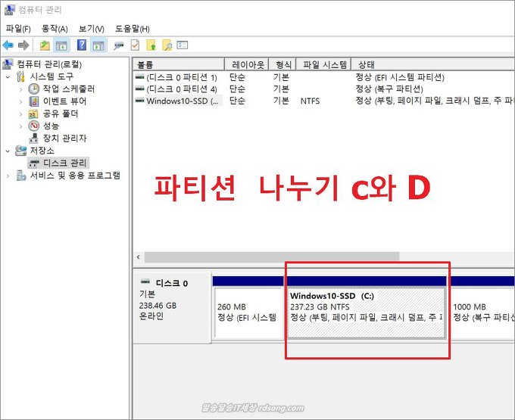Viewport: 515px width, 420px height.
Task: Click the Up one level folder icon
Action: tap(45, 45)
